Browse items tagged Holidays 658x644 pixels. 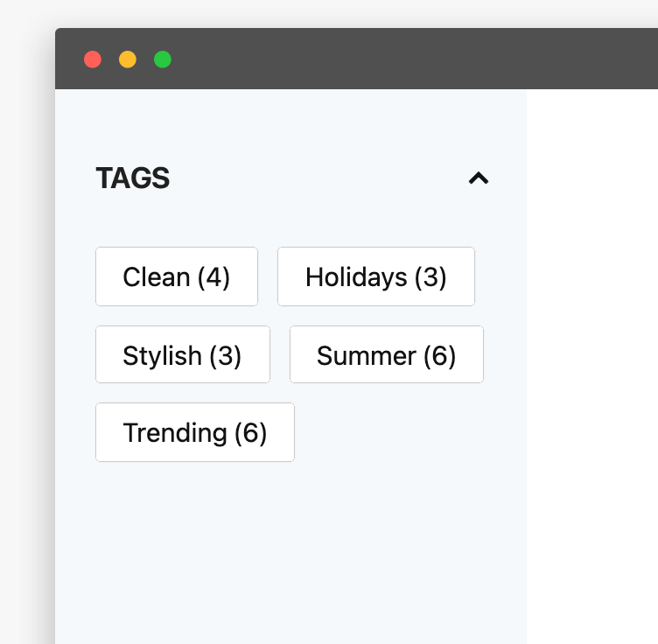(375, 276)
